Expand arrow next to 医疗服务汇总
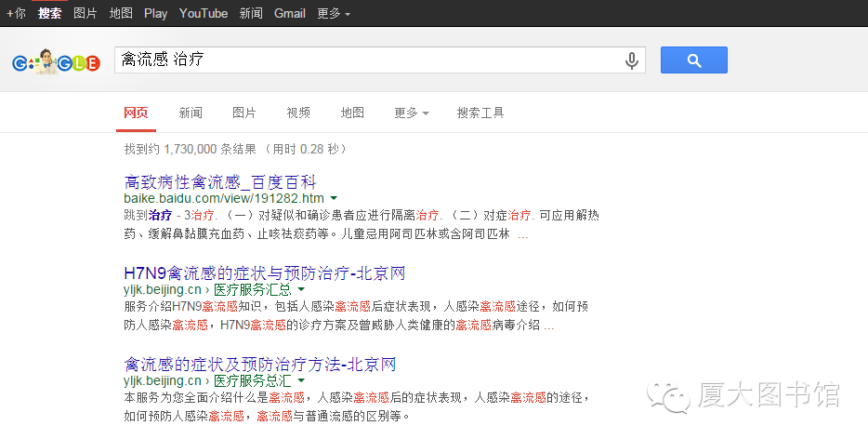The height and width of the screenshot is (439, 868). (x=301, y=289)
